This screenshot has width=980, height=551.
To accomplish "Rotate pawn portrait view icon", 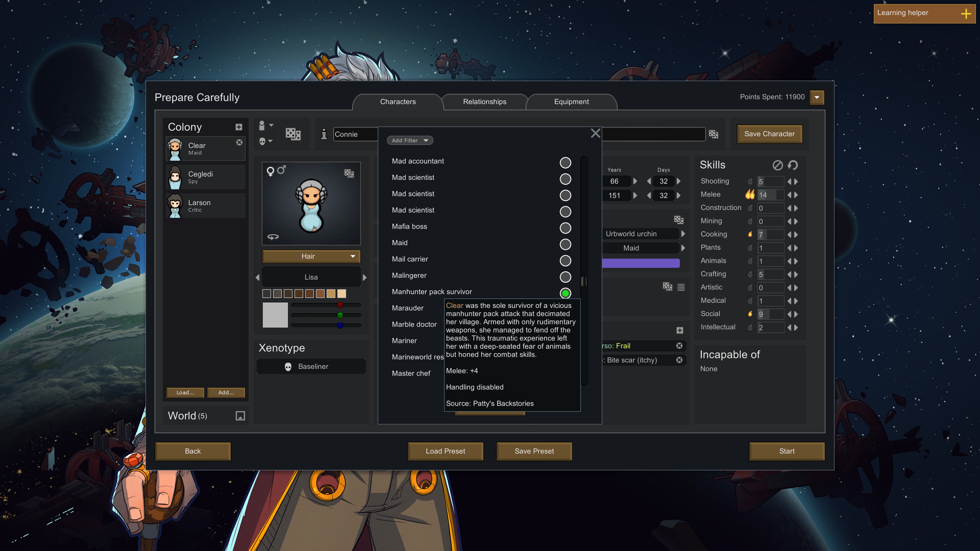I will (x=273, y=237).
